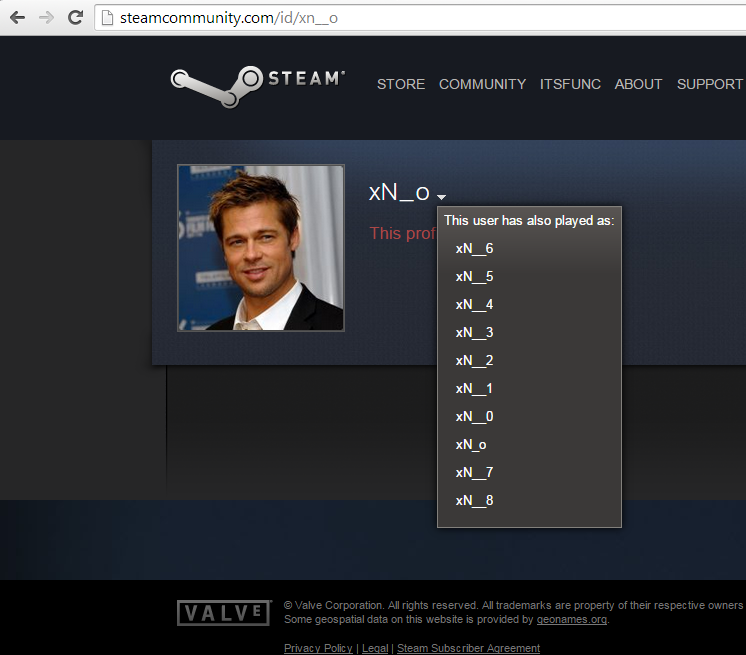The width and height of the screenshot is (746, 655).
Task: Open the STORE menu
Action: coord(401,84)
